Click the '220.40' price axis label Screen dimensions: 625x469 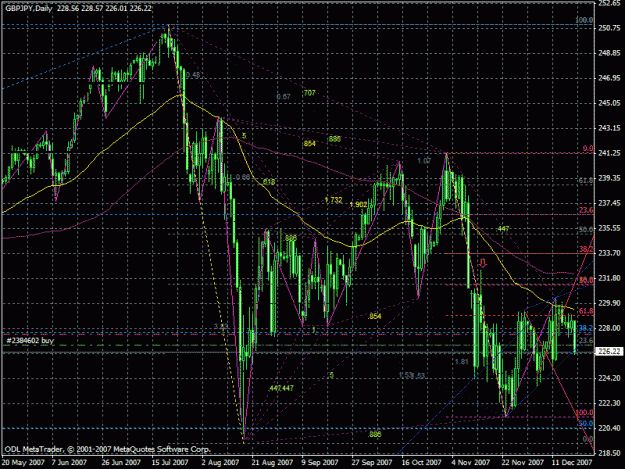tap(609, 428)
